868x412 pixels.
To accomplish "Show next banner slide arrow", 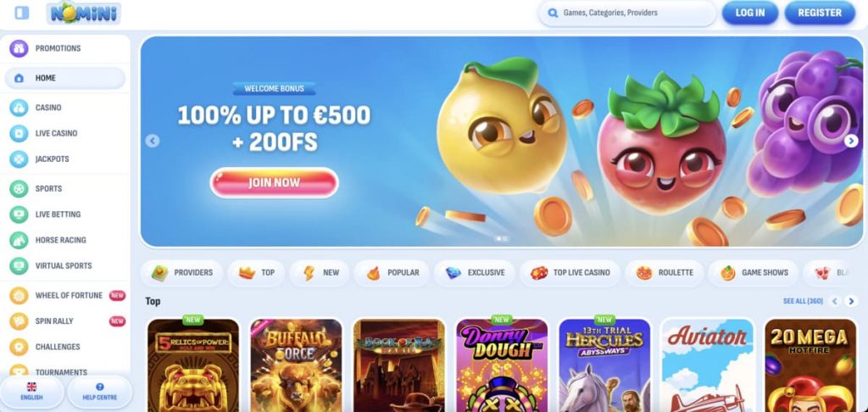I will (x=851, y=142).
